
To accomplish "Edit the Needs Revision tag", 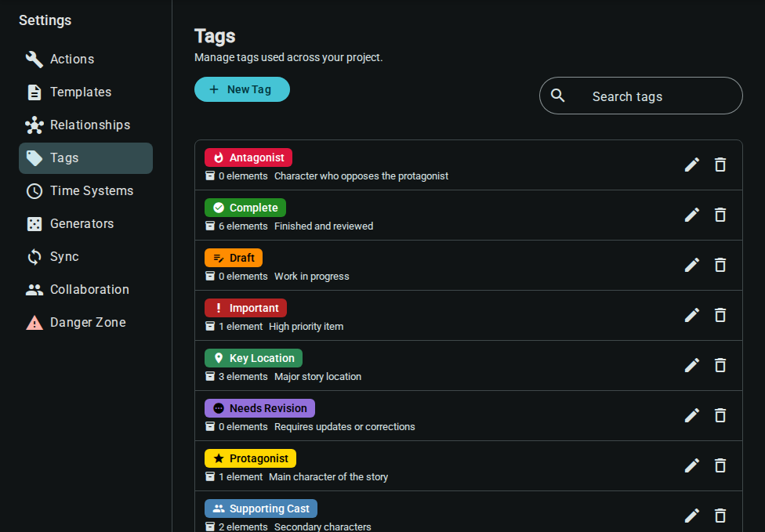I will pos(692,416).
